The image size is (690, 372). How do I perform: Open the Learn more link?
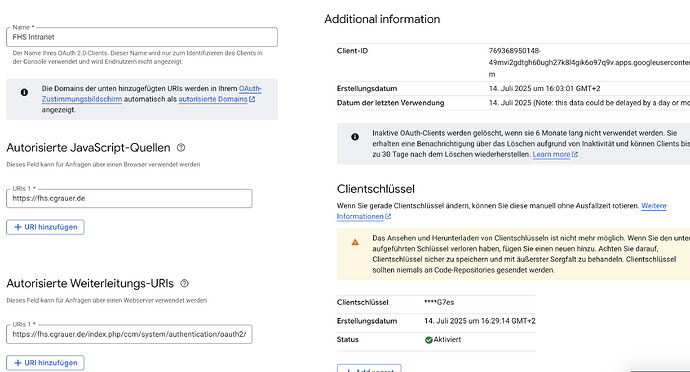click(551, 154)
